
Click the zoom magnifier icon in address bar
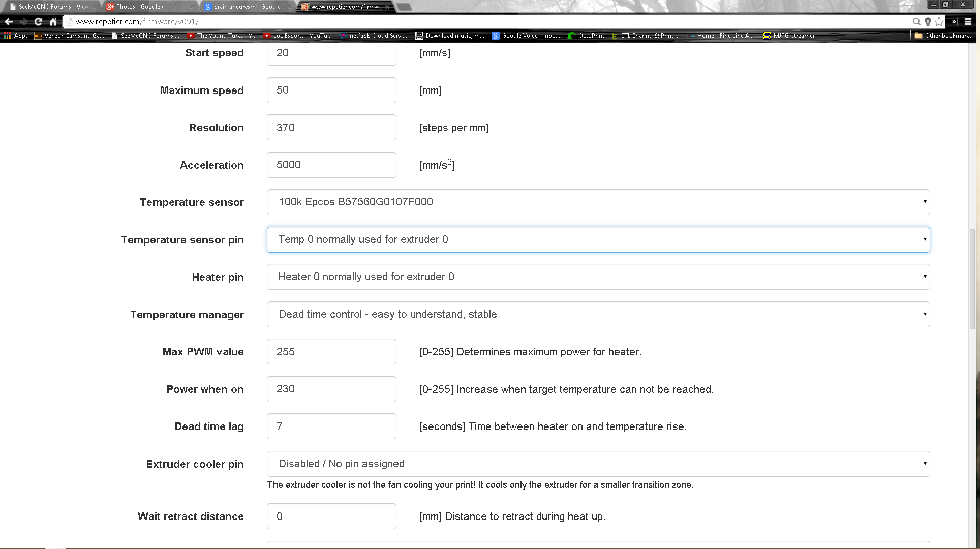916,21
